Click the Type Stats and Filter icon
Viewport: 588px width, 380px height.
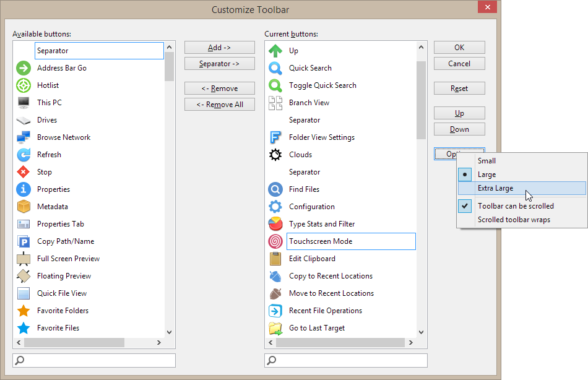point(275,224)
